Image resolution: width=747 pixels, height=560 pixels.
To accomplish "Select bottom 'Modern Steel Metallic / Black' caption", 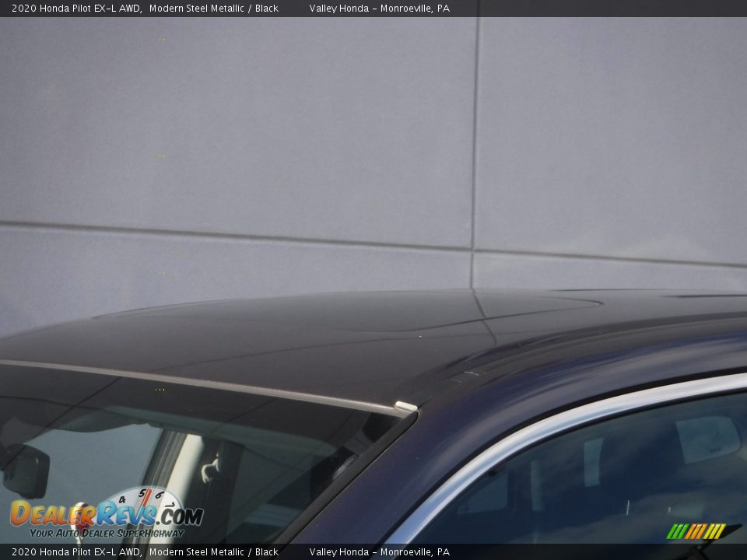I will coord(213,552).
